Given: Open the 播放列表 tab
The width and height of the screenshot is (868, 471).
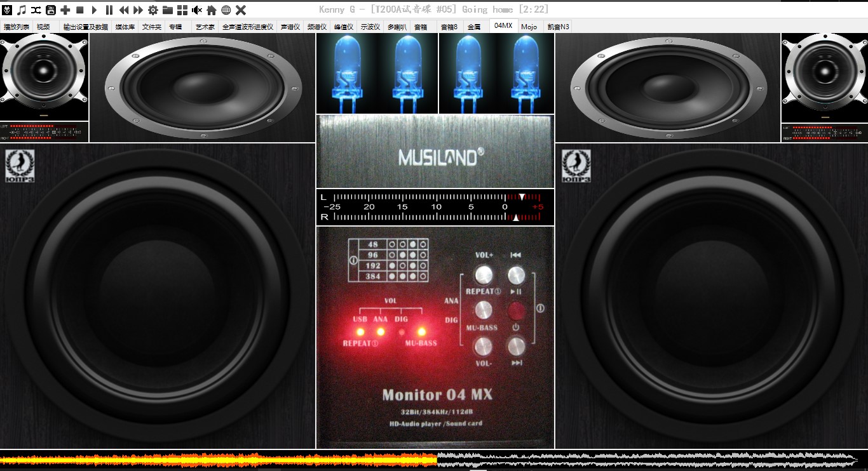Looking at the screenshot, I should (x=17, y=27).
